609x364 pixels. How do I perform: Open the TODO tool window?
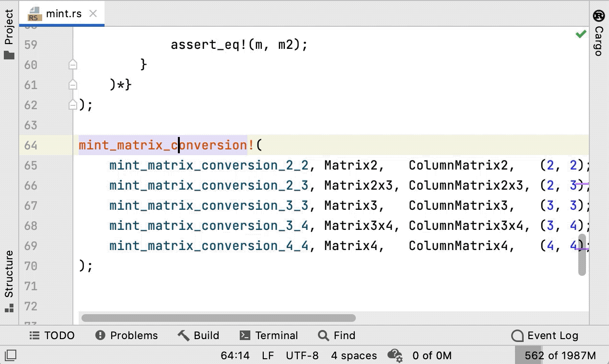(52, 335)
